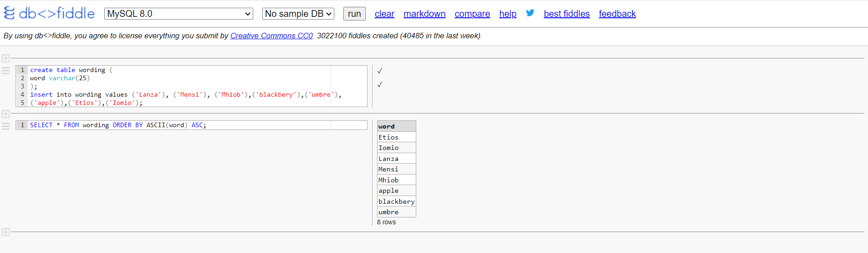868x253 pixels.
Task: Click line number 4 in the first editor
Action: pos(22,94)
